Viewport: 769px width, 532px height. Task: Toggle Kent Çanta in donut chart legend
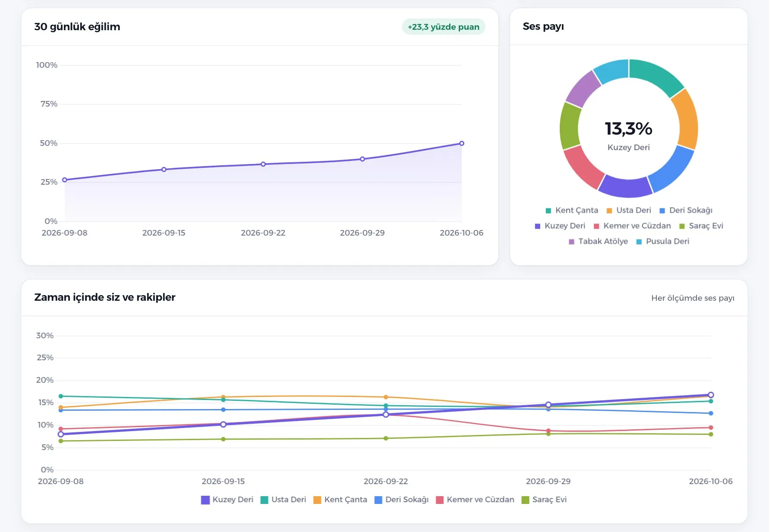[x=572, y=210]
